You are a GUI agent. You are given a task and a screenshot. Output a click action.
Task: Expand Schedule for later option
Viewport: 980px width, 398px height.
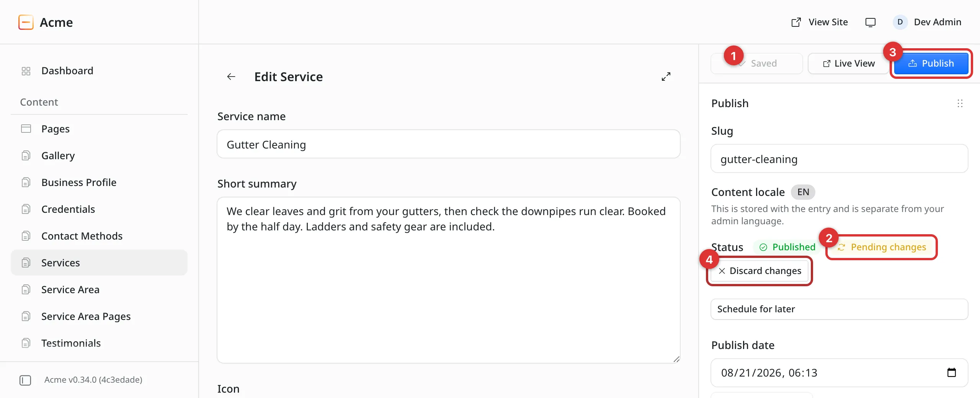839,309
